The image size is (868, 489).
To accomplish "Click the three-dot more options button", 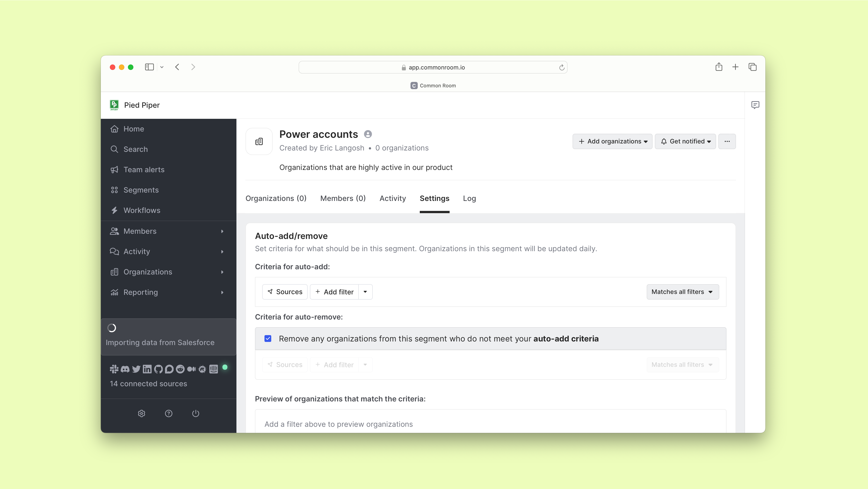I will point(727,141).
